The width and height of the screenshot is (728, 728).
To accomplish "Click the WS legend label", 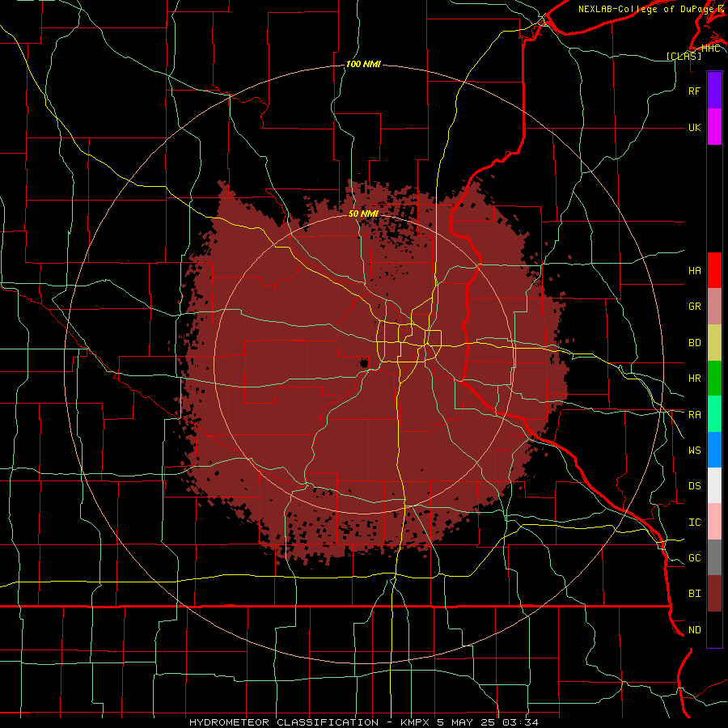I will click(694, 450).
